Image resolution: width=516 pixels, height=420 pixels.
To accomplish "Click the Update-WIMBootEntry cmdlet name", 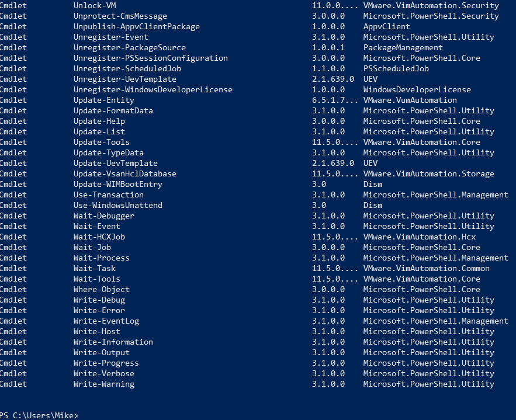I will pos(117,184).
